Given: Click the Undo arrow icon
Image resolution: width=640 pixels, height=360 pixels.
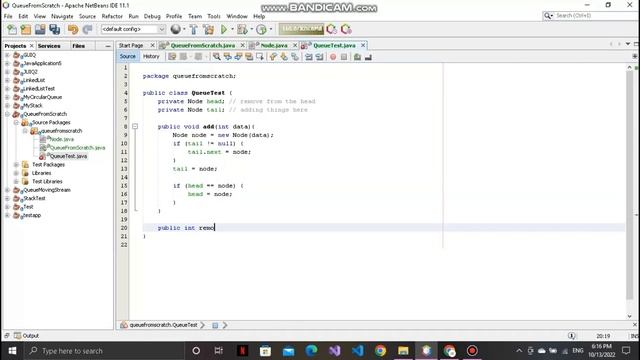Looking at the screenshot, I should coord(73,29).
